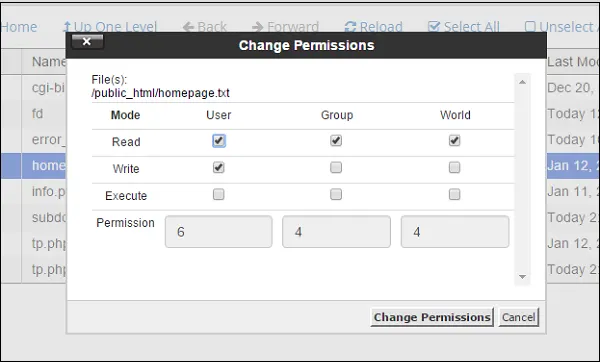Viewport: 600px width, 362px height.
Task: Close the Change Permissions dialog with X
Action: pos(87,41)
